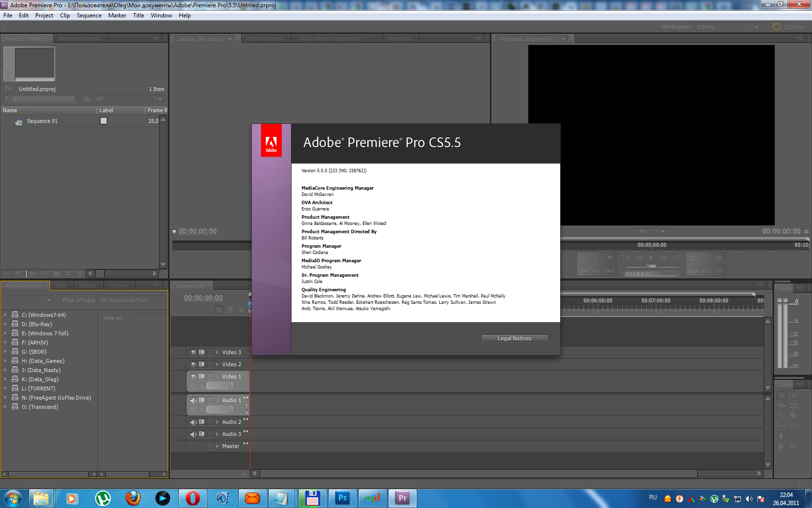Click Set Encore Chapter Marker icon
Viewport: 812px width, 508px height.
coord(231,310)
